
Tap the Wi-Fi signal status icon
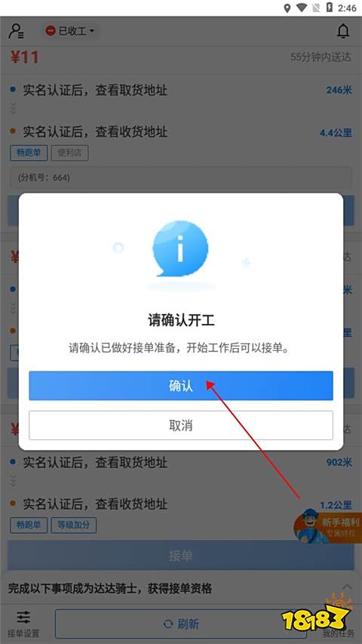click(x=302, y=8)
